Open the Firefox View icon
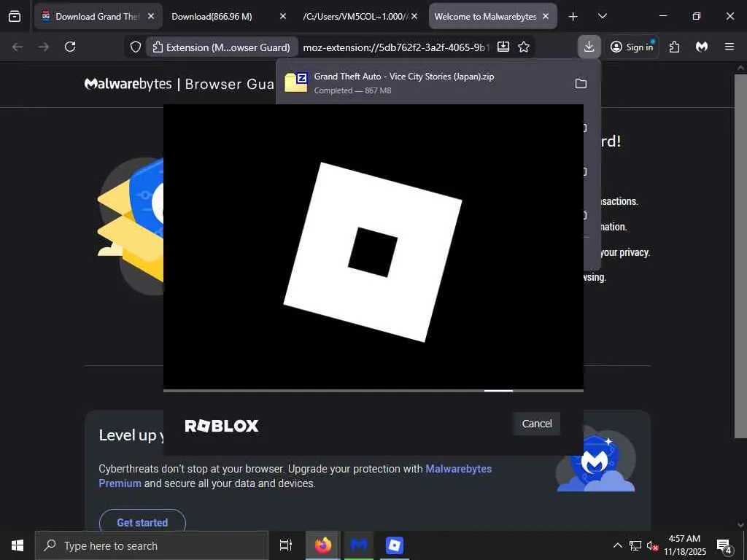Viewport: 747px width, 560px height. (15, 16)
